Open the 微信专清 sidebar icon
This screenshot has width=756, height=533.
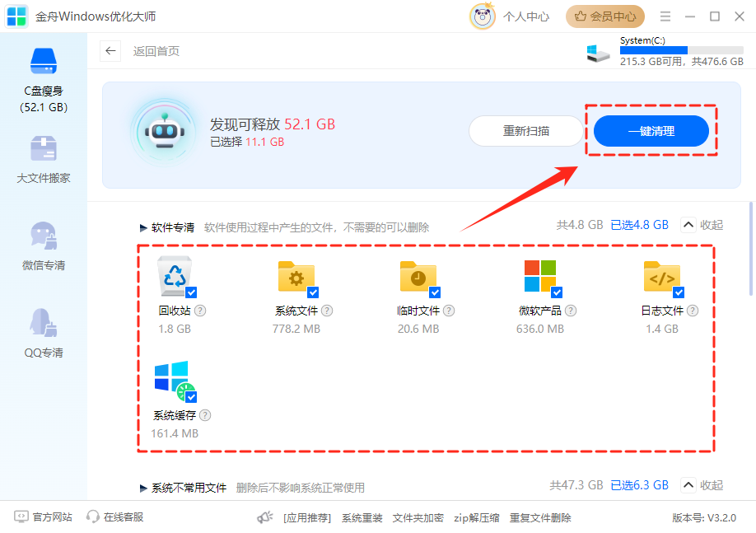coord(44,237)
